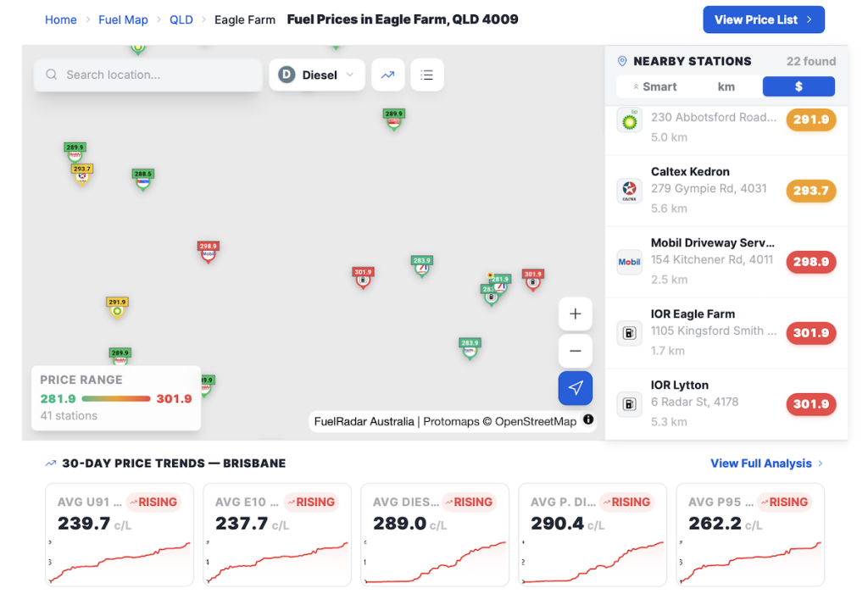Screen dimensions: 868x594
Task: Sort nearby stations by Smart
Action: pos(654,86)
